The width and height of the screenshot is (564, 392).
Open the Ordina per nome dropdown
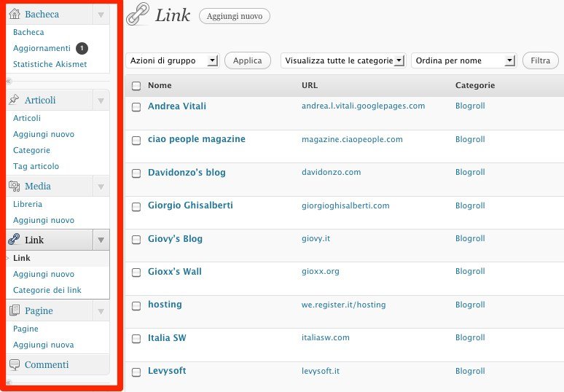click(463, 60)
